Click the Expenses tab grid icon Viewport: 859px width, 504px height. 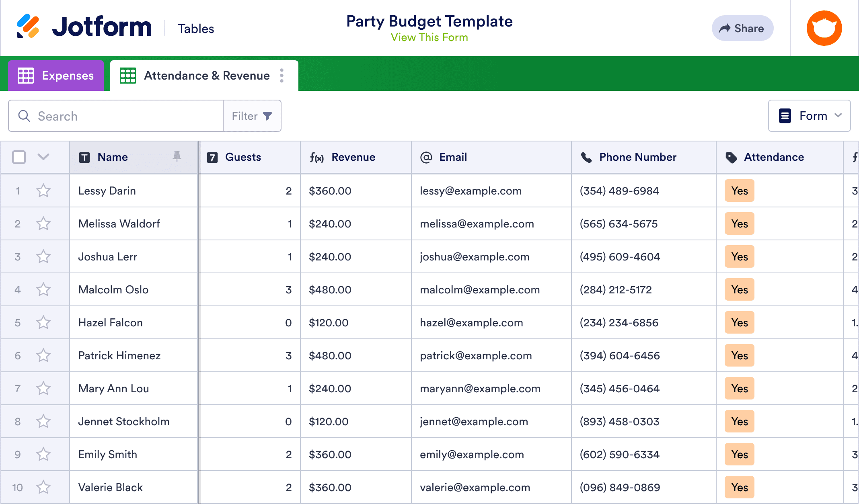pyautogui.click(x=26, y=76)
